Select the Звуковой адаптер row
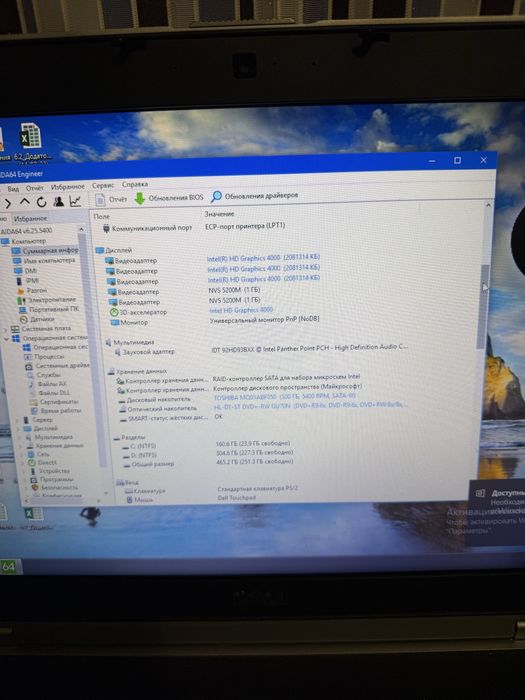 [x=144, y=352]
